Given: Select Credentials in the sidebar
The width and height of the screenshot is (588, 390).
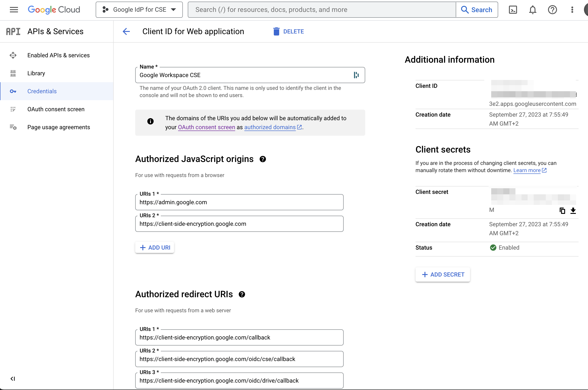Looking at the screenshot, I should (x=42, y=91).
